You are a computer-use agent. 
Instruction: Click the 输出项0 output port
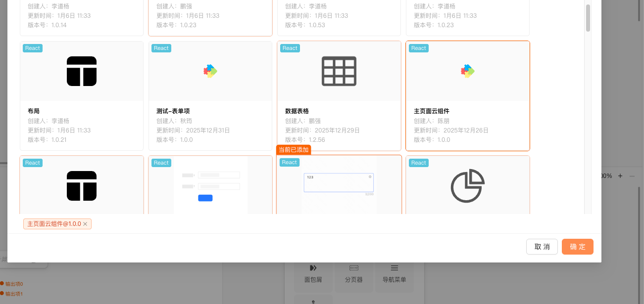coord(2,284)
